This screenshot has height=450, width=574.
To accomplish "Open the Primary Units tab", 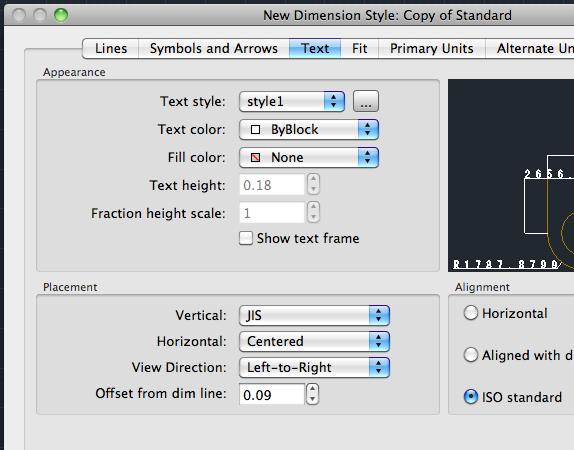I will point(432,48).
